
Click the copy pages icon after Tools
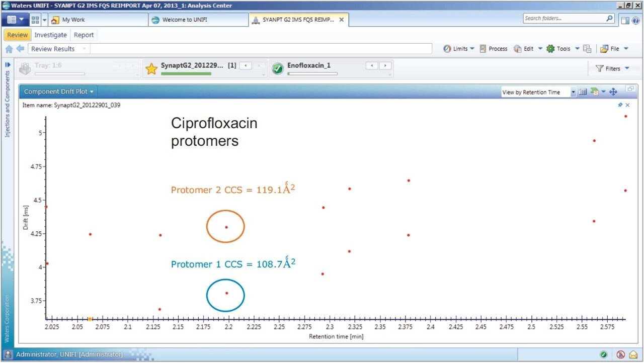pyautogui.click(x=587, y=49)
